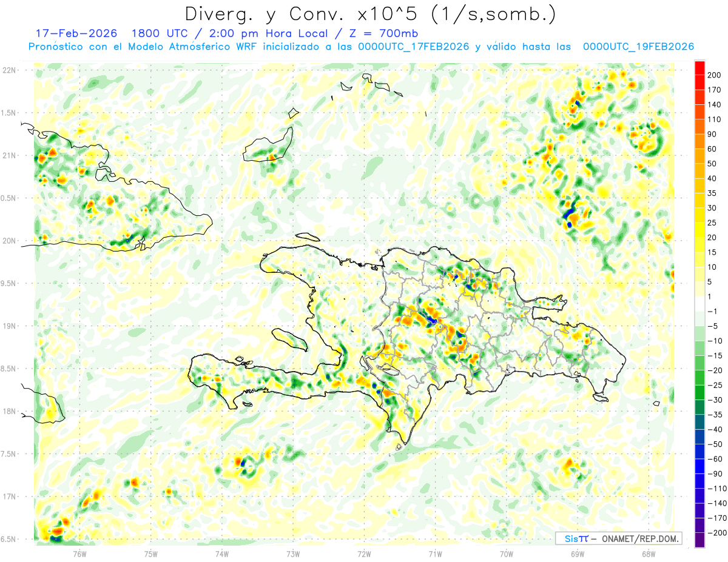Screen dimensions: 728x562
Task: Click the '69W' longitude label
Action: (x=577, y=554)
